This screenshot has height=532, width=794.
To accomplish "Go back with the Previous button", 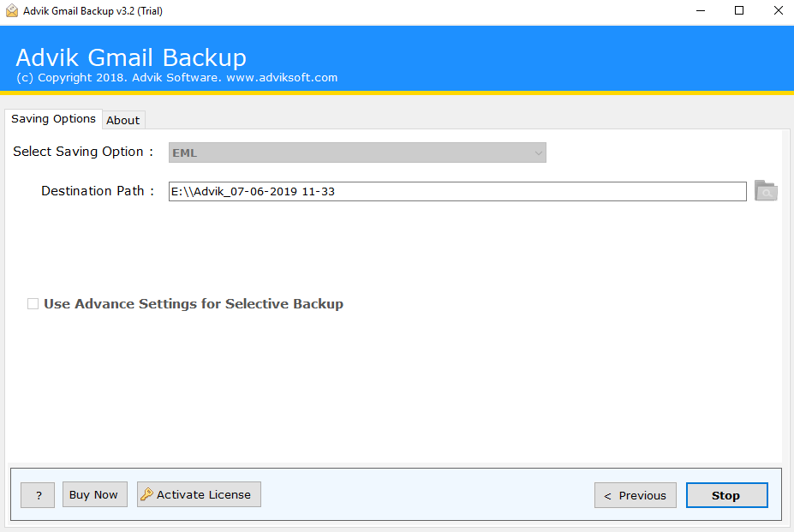I will (635, 495).
